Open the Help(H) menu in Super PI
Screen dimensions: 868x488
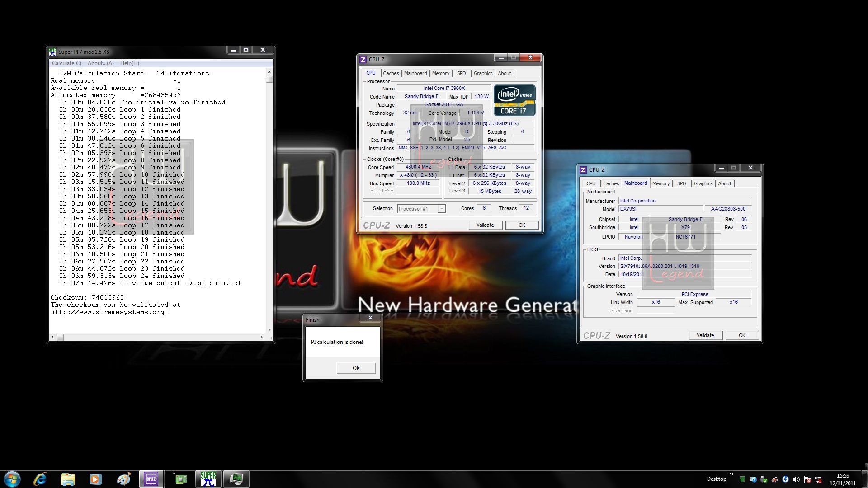click(130, 63)
